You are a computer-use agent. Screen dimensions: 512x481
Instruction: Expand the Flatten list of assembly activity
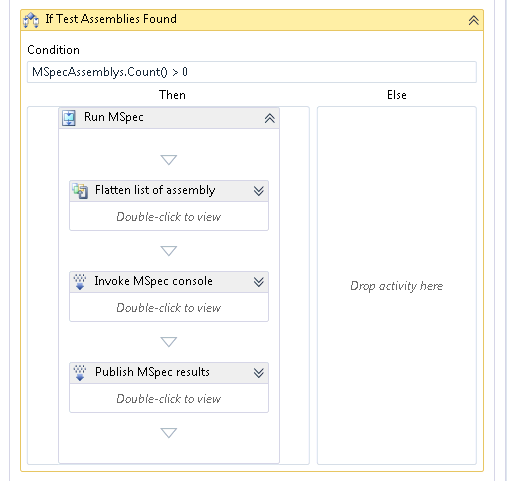point(259,191)
